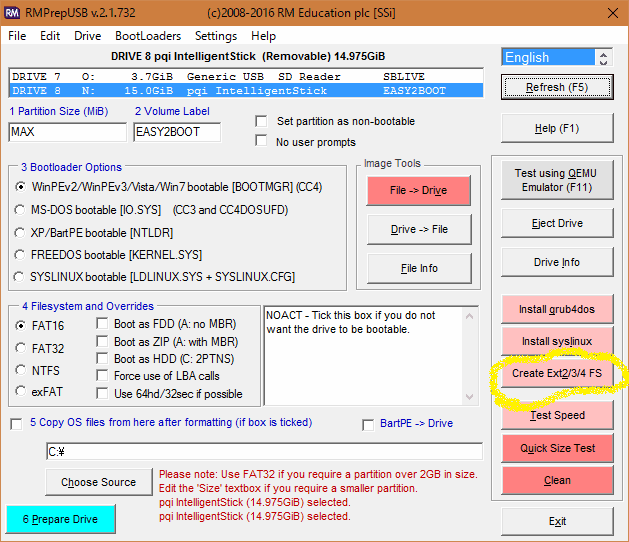This screenshot has width=629, height=542.
Task: Click the NOACT help text scroll-up arrow
Action: pos(469,317)
